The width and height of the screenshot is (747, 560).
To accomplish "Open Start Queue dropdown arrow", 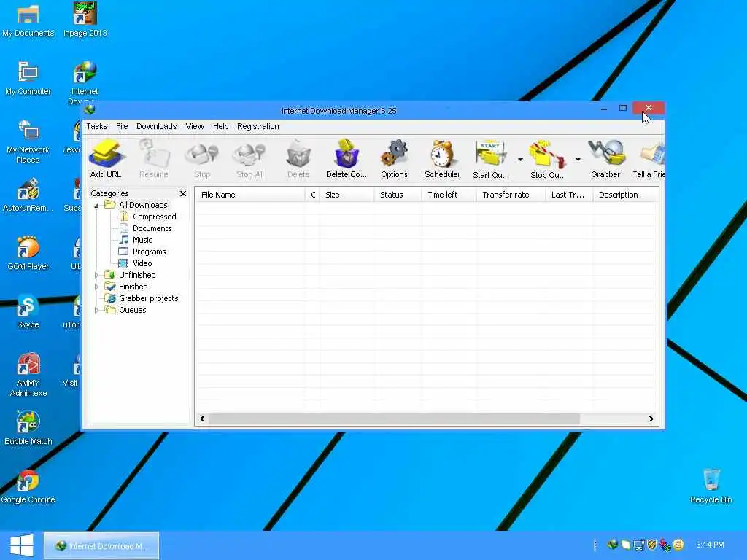I will click(520, 160).
